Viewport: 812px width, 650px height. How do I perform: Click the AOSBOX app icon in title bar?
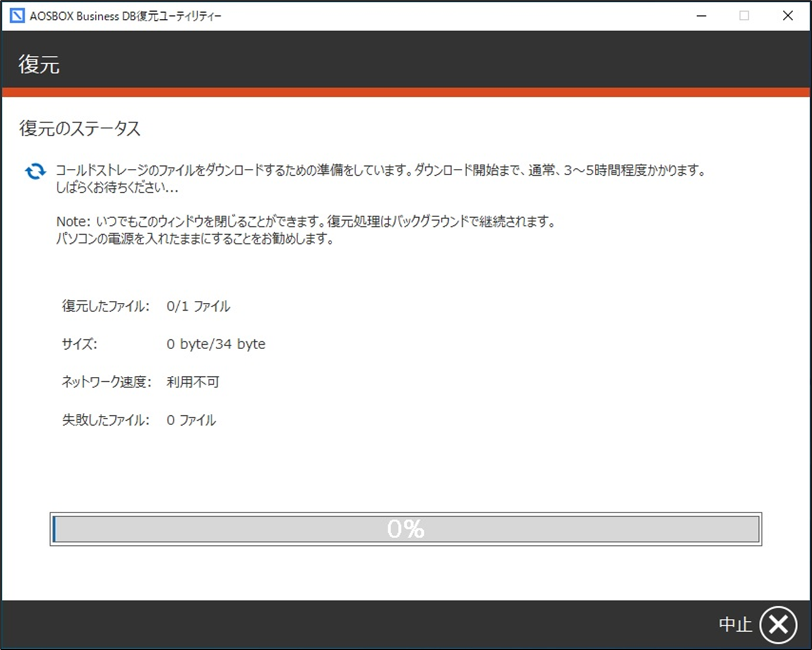17,16
